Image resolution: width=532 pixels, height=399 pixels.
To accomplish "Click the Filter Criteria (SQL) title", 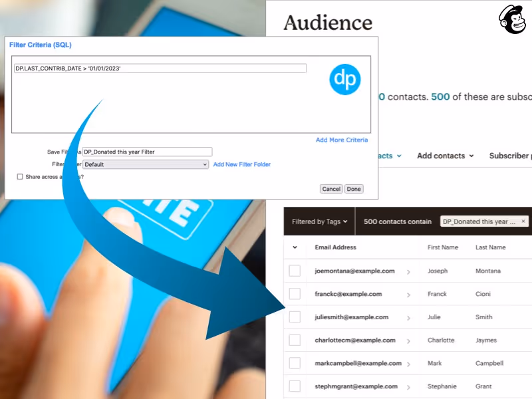I will [41, 45].
